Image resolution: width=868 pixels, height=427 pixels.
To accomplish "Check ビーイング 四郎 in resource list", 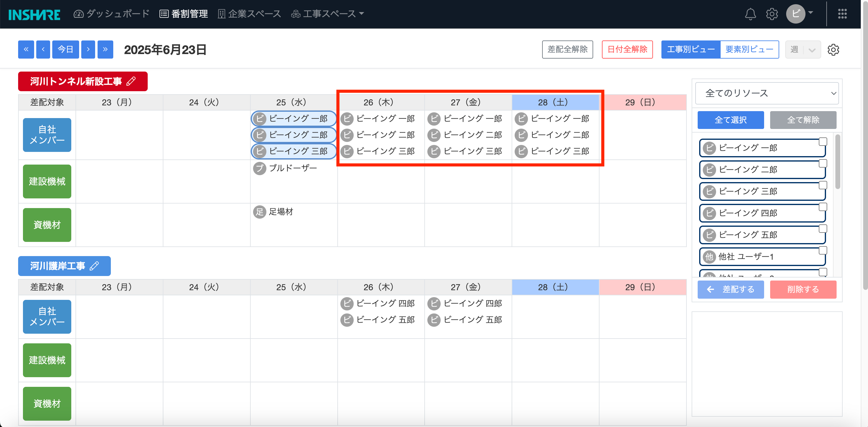I will click(823, 207).
